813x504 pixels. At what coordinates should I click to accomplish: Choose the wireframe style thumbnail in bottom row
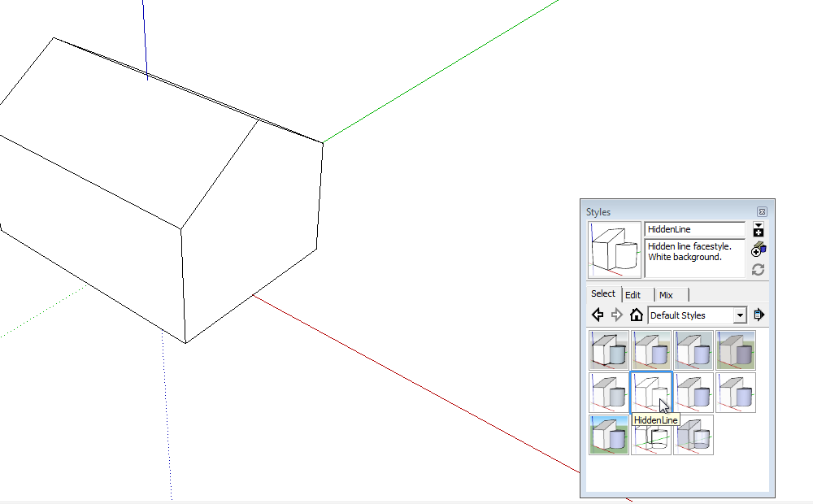tap(651, 435)
